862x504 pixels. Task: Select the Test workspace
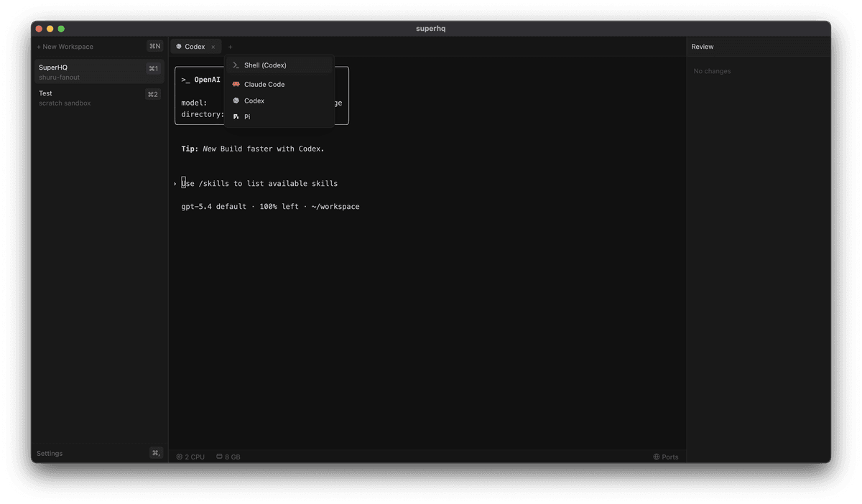(x=100, y=98)
